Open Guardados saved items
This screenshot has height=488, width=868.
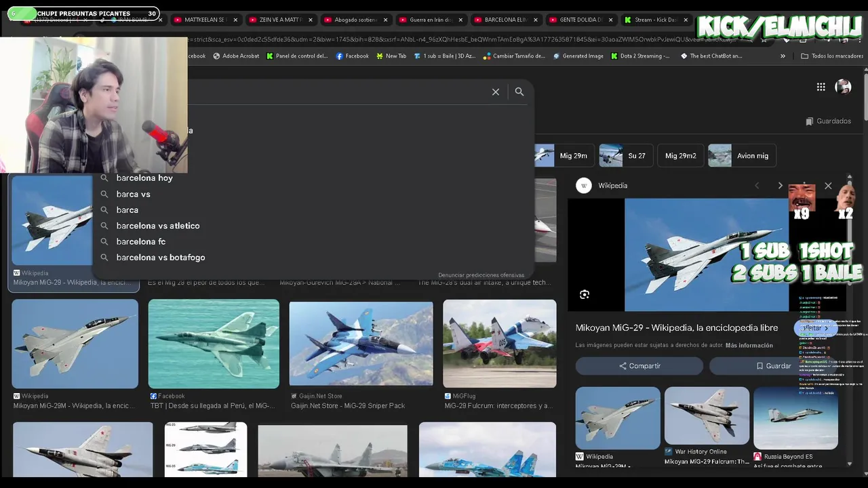pyautogui.click(x=828, y=121)
